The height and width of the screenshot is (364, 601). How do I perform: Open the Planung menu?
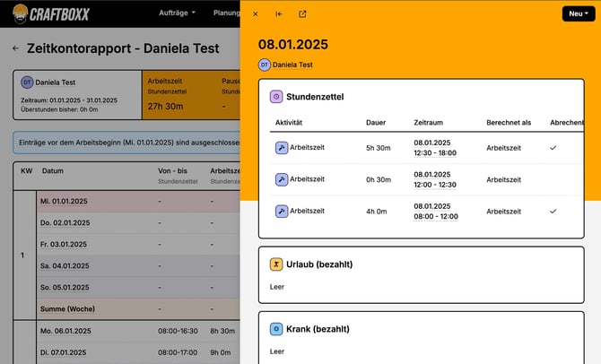point(227,13)
